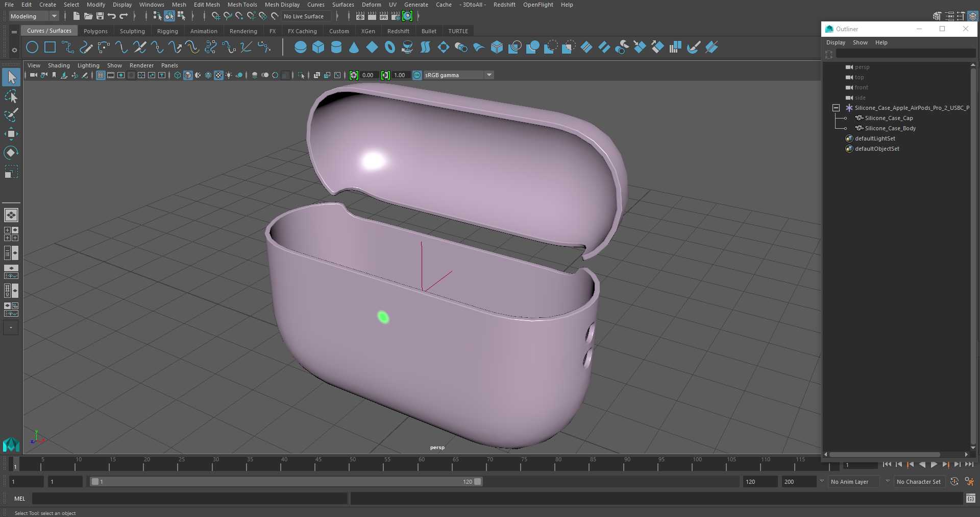
Task: Undo the last action via the arrow icon
Action: pos(112,16)
